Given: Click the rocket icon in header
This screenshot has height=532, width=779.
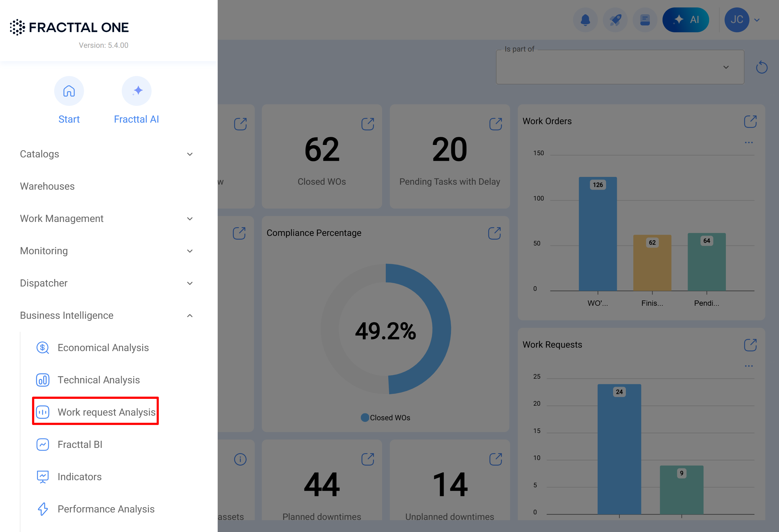Looking at the screenshot, I should click(x=615, y=20).
